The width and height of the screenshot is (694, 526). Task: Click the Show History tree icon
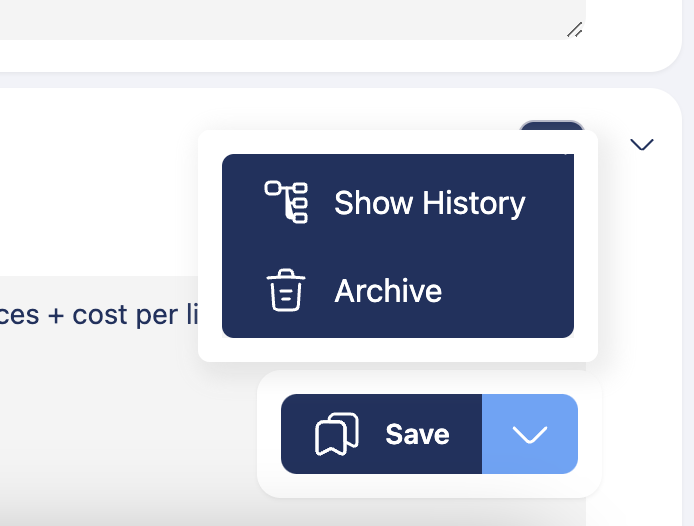[286, 202]
